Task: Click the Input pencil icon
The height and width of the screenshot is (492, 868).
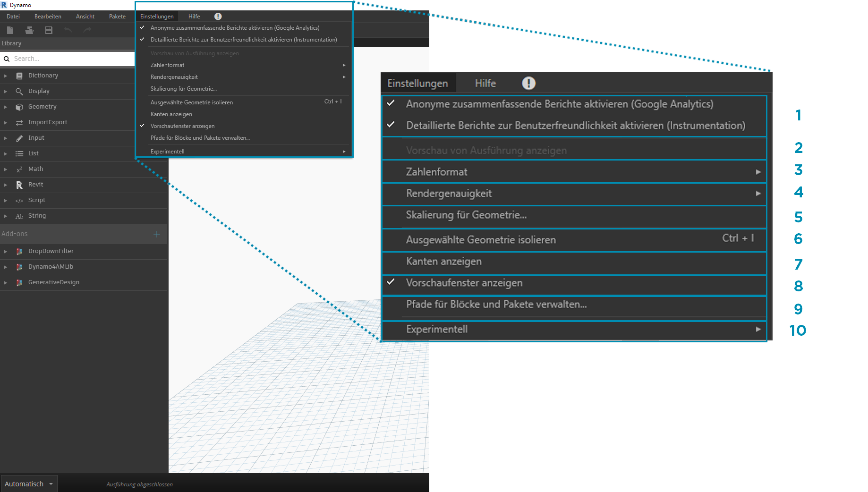Action: click(x=19, y=138)
